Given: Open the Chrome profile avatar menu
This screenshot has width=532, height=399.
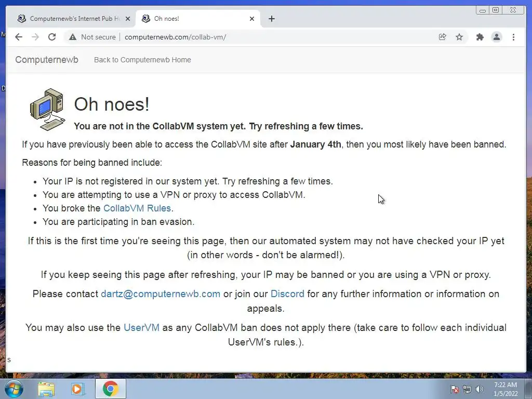Looking at the screenshot, I should click(x=496, y=37).
